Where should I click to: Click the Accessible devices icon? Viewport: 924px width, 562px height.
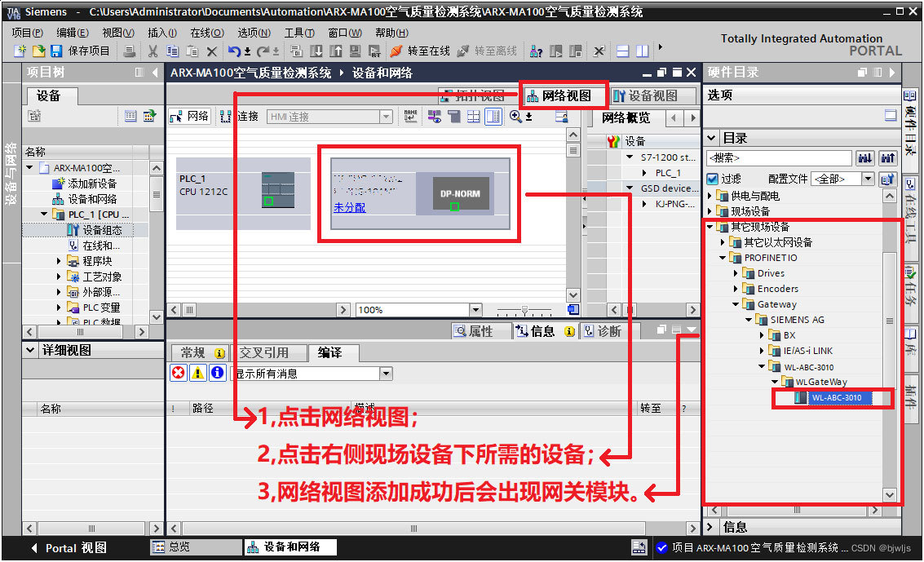pyautogui.click(x=536, y=51)
